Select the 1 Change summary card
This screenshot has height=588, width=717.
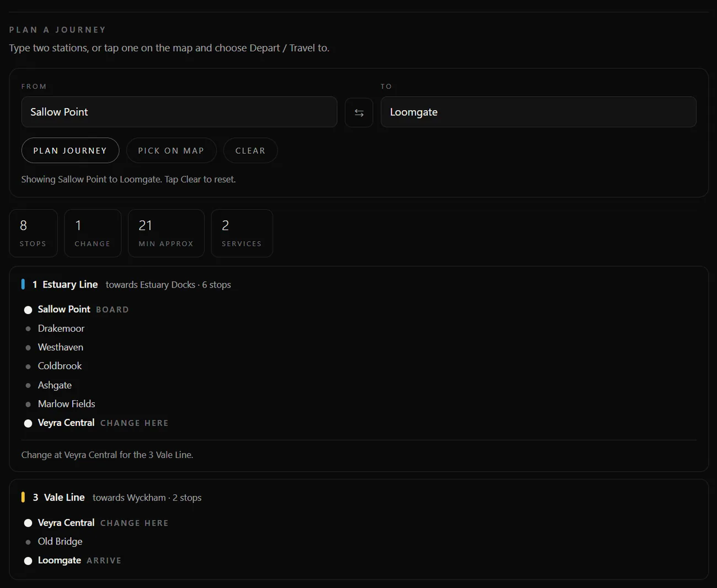(93, 233)
